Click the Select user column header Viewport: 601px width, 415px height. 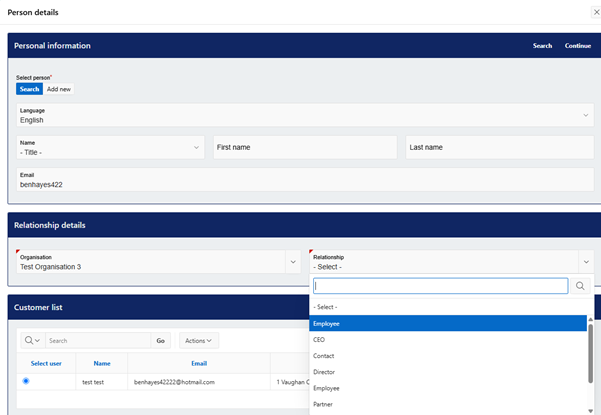[46, 363]
